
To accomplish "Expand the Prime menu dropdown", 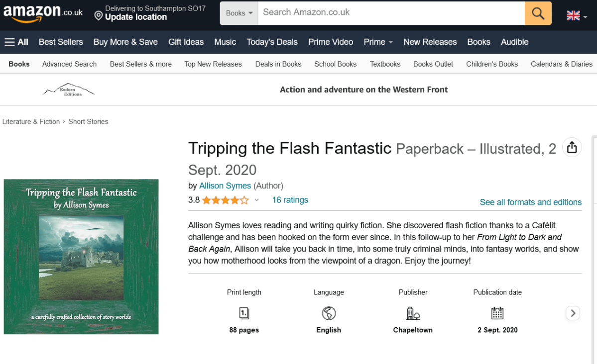I will (378, 42).
